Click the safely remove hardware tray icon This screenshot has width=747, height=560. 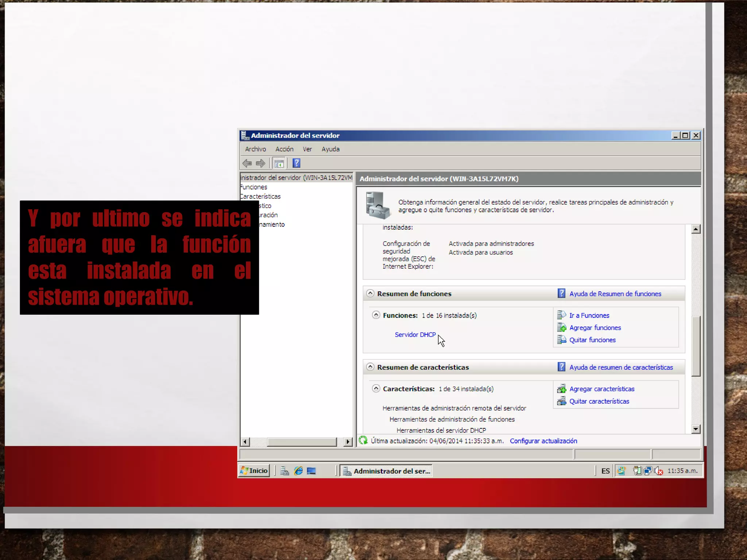pyautogui.click(x=637, y=471)
